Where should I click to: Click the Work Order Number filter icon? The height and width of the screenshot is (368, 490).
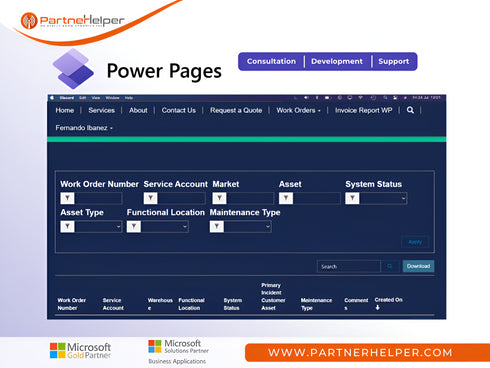pos(67,198)
